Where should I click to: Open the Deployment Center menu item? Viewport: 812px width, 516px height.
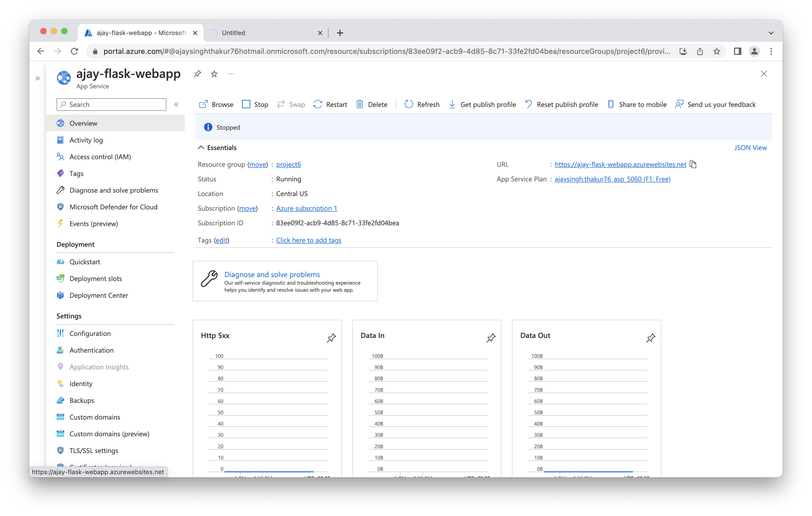tap(98, 295)
